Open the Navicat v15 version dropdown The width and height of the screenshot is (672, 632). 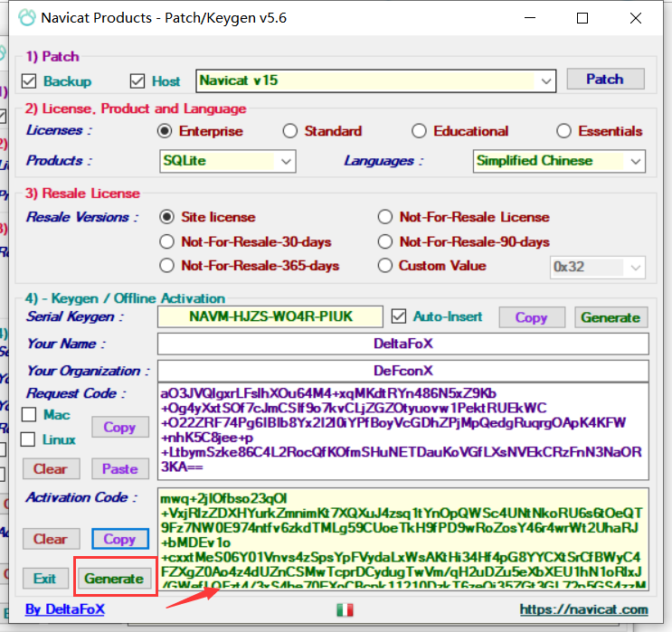click(x=376, y=80)
